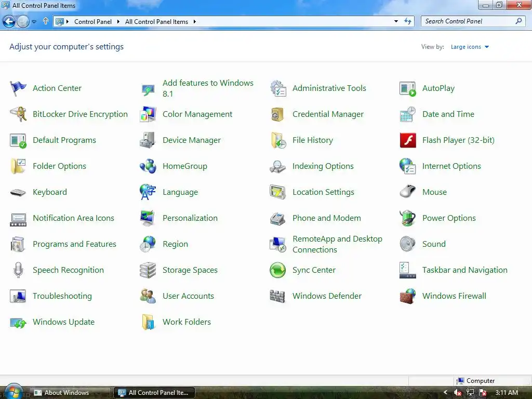
Task: Open the AutoPlay link
Action: pyautogui.click(x=438, y=88)
